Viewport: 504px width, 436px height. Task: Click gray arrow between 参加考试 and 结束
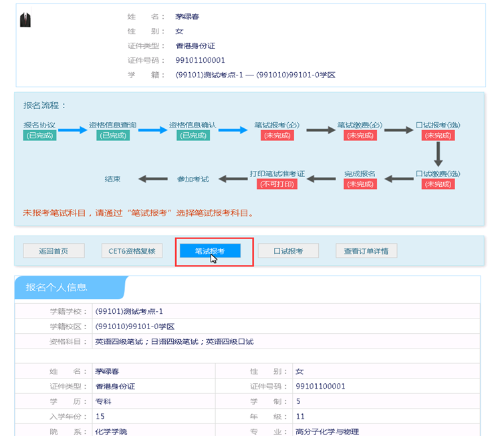[152, 179]
